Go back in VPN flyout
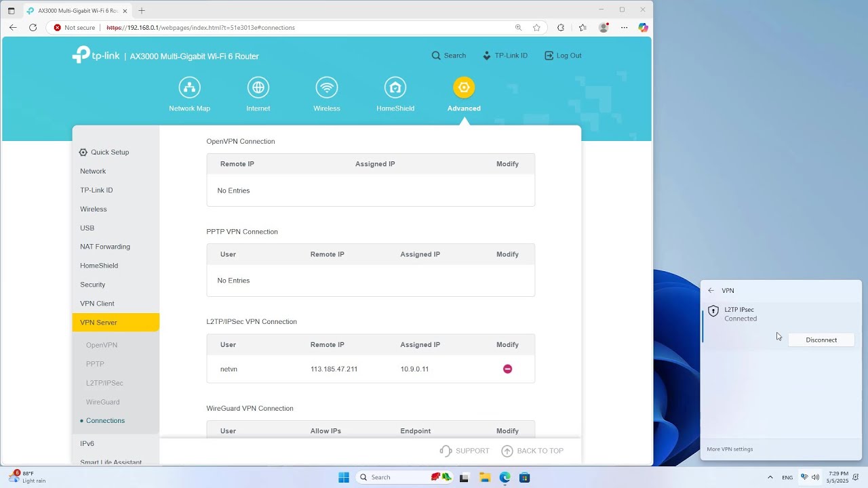The width and height of the screenshot is (868, 488). pyautogui.click(x=711, y=291)
